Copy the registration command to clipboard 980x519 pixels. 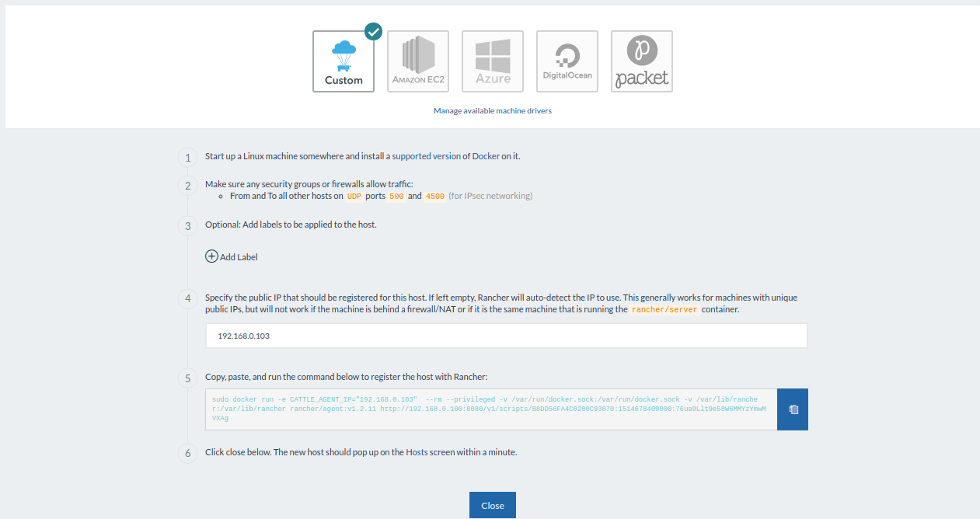793,409
